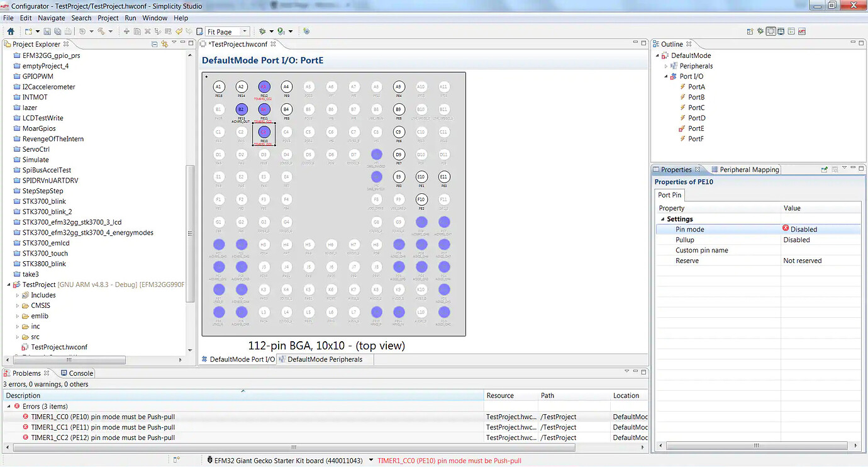
Task: Select pin PE10 on the BGA diagram
Action: [264, 133]
